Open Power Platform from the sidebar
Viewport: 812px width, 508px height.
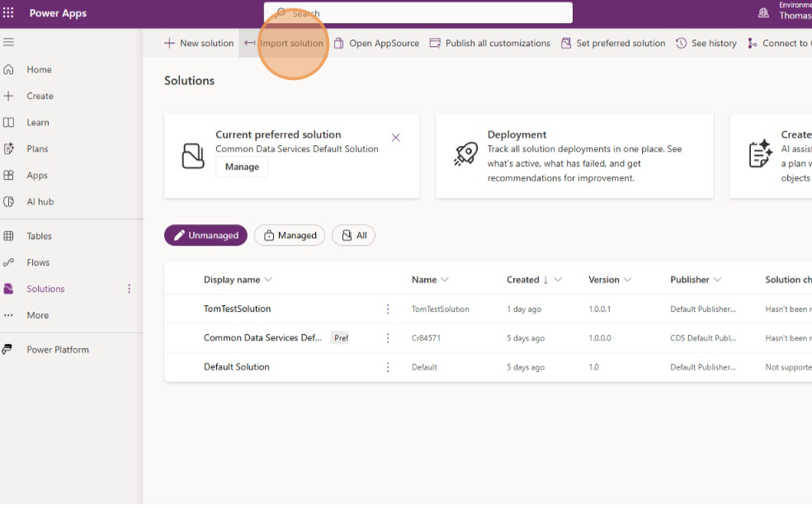pyautogui.click(x=58, y=350)
